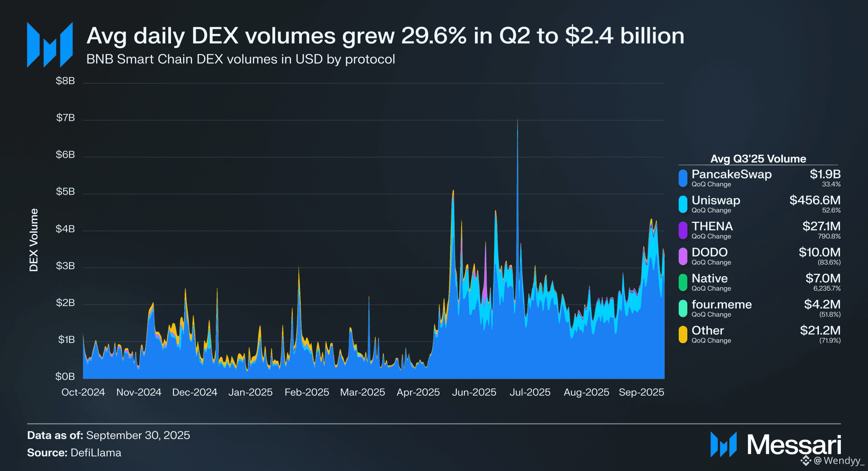This screenshot has height=471, width=868.
Task: Click the PancakeSwap blue legend swatch
Action: (683, 178)
